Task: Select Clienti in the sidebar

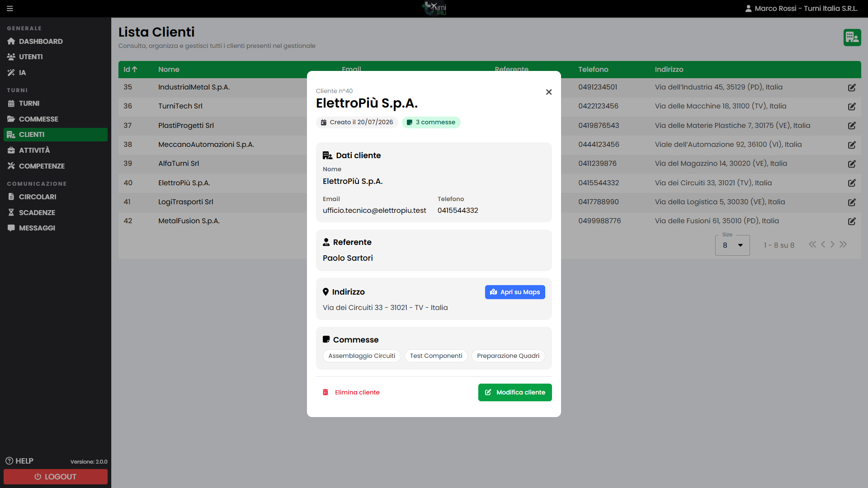Action: coord(56,135)
